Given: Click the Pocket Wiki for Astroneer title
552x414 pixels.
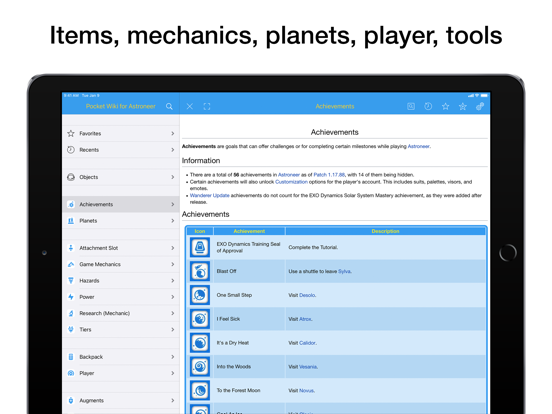Looking at the screenshot, I should [x=120, y=106].
